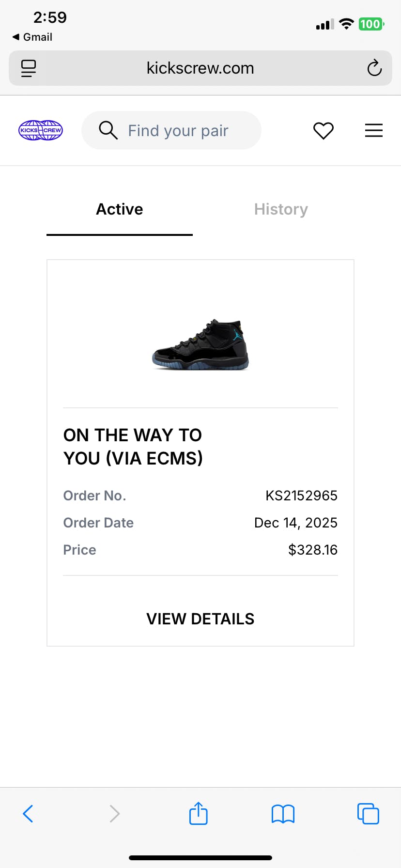Tap the ON THE WAY TO YOU status

pos(133,447)
